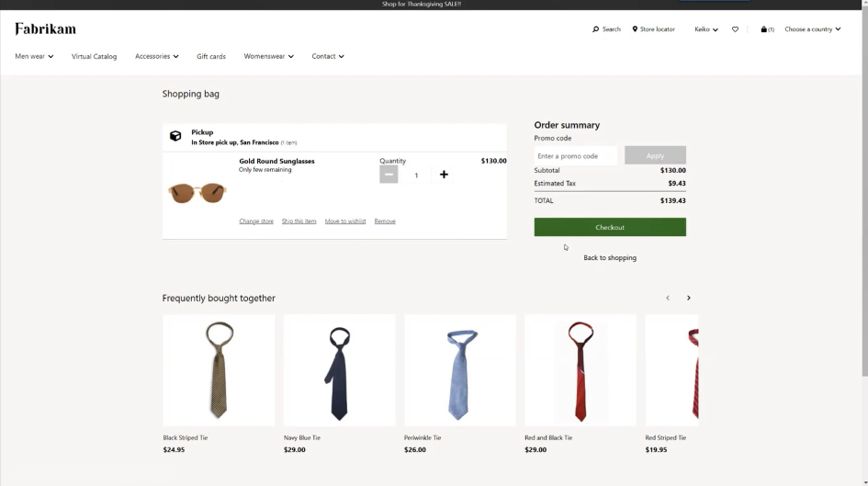868x486 pixels.
Task: Open the Choose a country dropdown
Action: point(812,29)
